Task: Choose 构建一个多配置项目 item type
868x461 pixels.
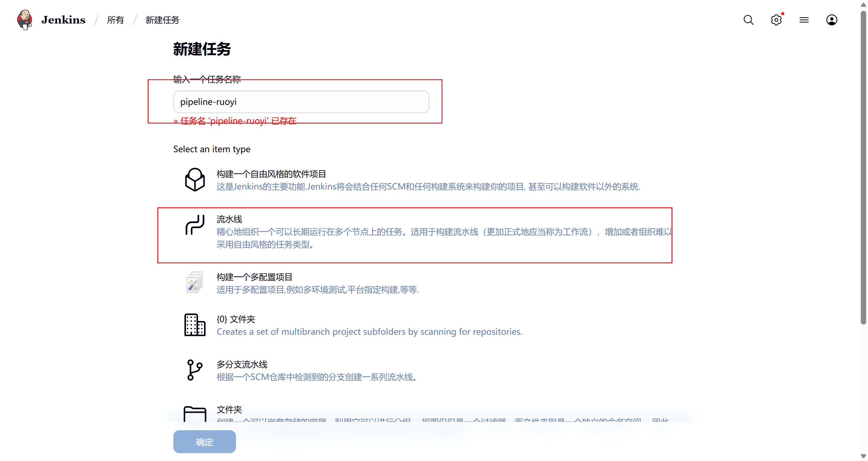Action: [254, 277]
